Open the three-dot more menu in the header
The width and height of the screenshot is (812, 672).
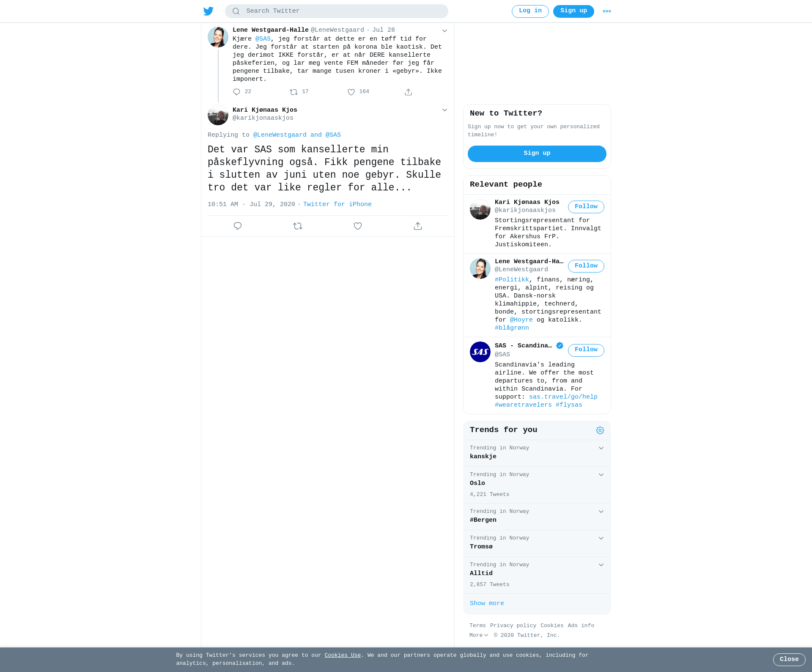[606, 11]
